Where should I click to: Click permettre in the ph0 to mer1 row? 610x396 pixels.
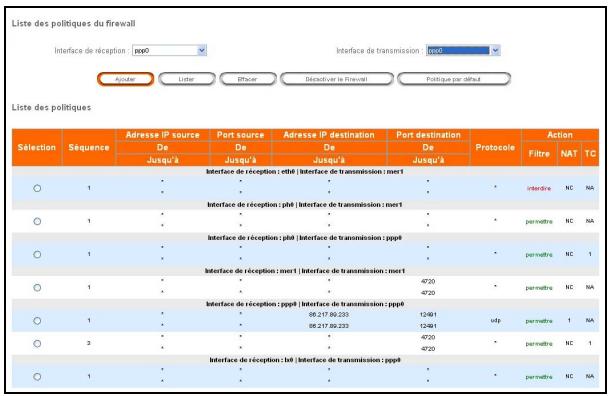pos(539,222)
